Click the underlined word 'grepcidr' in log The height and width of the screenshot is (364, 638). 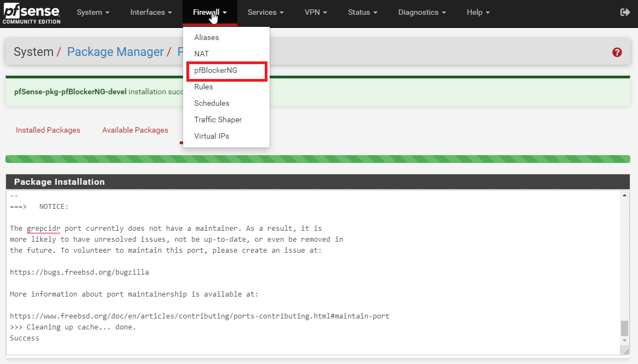point(43,229)
